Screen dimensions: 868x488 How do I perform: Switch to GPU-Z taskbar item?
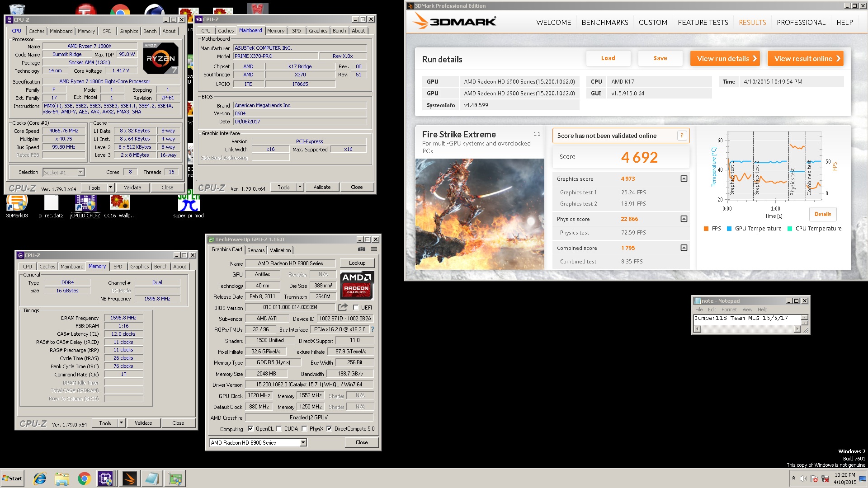coord(175,479)
